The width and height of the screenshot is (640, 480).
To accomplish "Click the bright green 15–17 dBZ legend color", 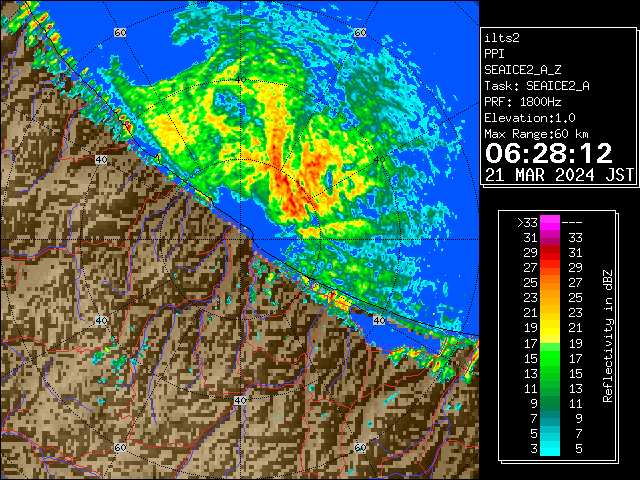I will (x=549, y=358).
